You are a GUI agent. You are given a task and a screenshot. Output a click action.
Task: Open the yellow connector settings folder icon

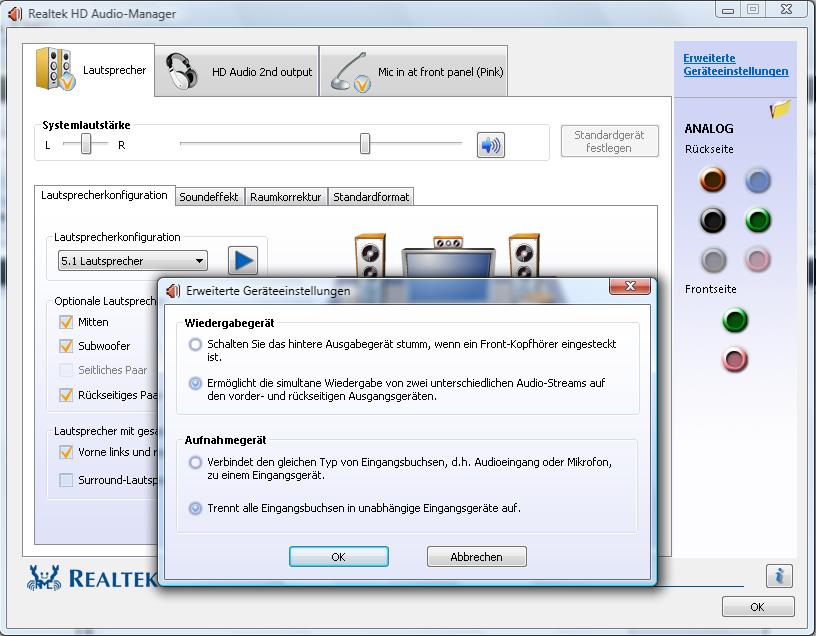[x=780, y=109]
